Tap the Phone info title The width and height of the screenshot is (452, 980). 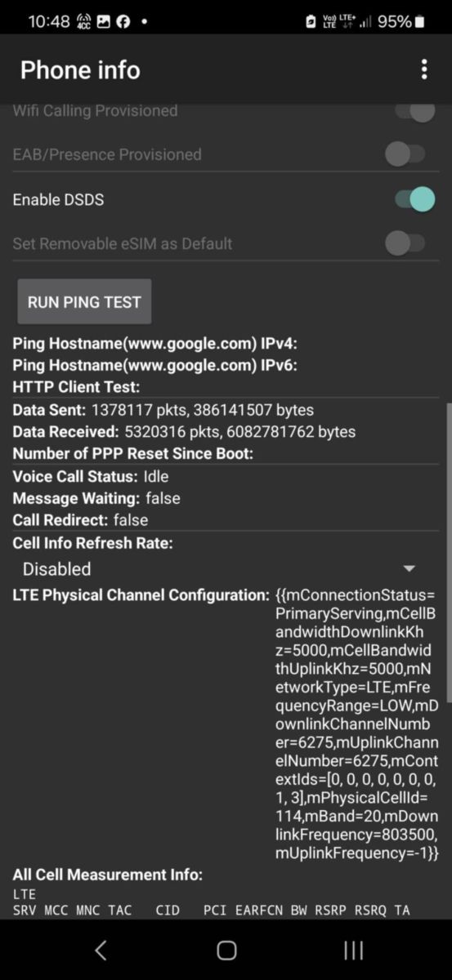pos(80,70)
